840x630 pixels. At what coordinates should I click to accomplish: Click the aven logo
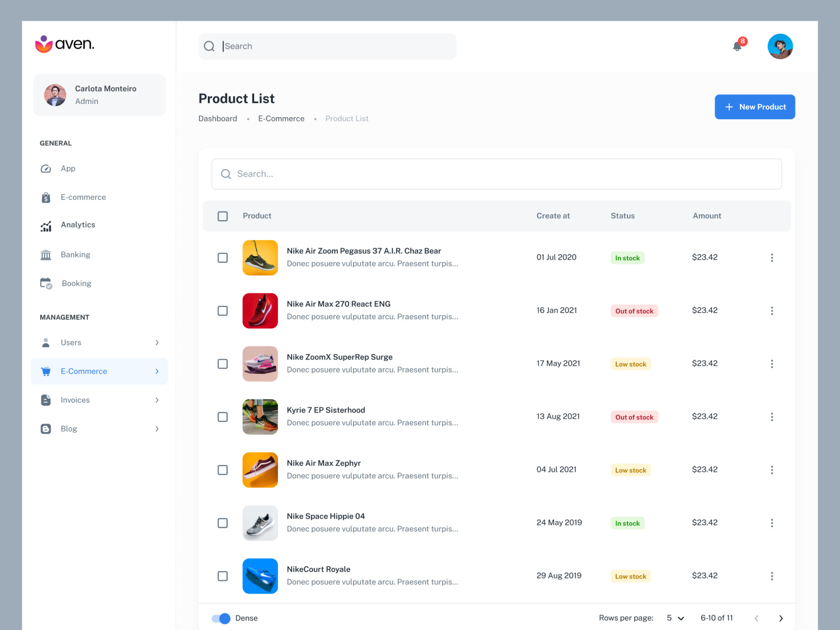tap(65, 44)
